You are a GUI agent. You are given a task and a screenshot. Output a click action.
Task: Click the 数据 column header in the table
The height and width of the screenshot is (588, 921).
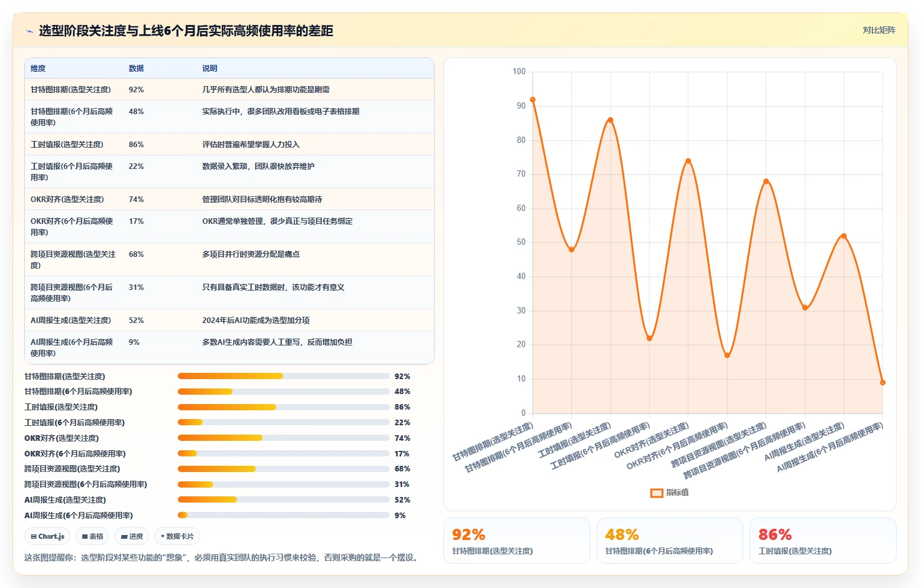pyautogui.click(x=136, y=69)
